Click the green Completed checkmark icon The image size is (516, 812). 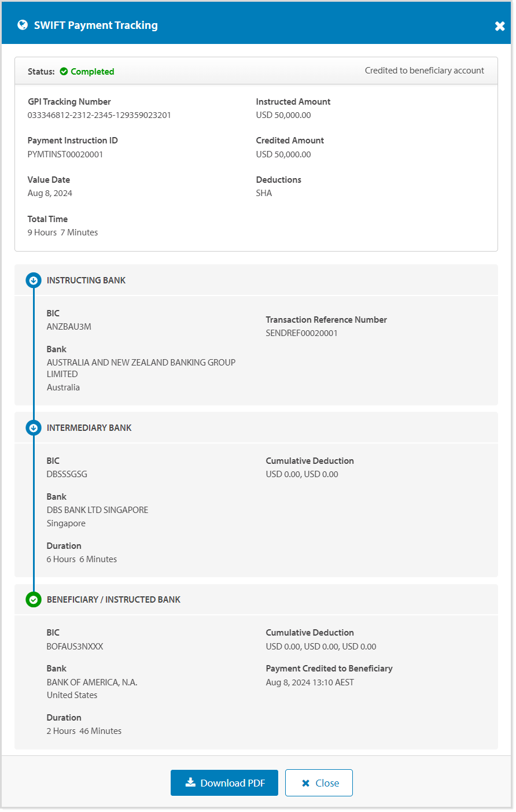(x=65, y=71)
